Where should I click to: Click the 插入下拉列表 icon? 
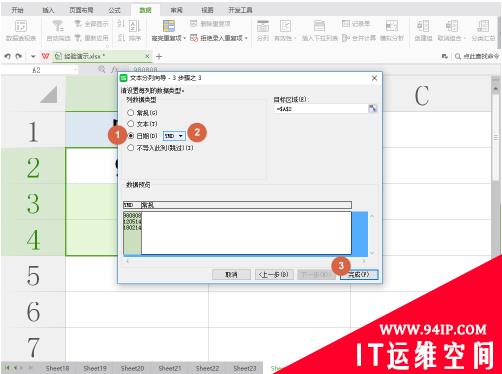pos(319,26)
